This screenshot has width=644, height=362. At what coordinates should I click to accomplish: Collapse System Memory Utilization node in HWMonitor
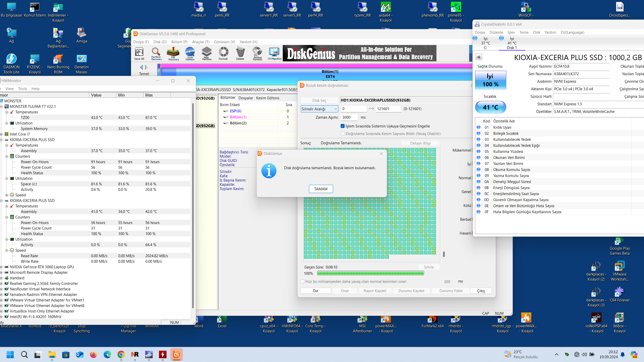7,123
